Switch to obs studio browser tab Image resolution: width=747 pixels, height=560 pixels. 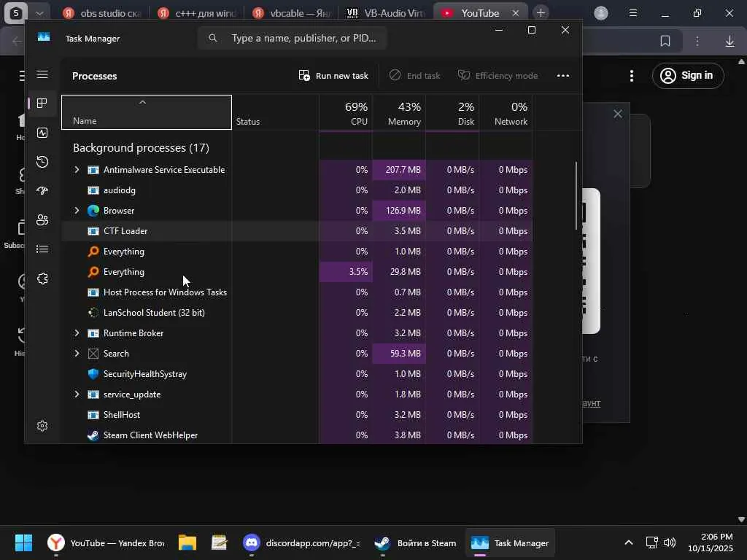point(102,13)
